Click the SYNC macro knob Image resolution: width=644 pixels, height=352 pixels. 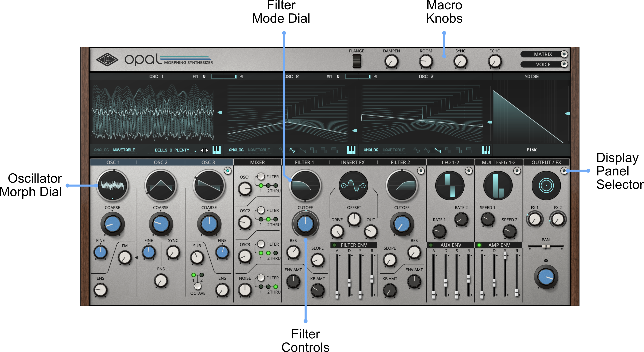pyautogui.click(x=461, y=62)
